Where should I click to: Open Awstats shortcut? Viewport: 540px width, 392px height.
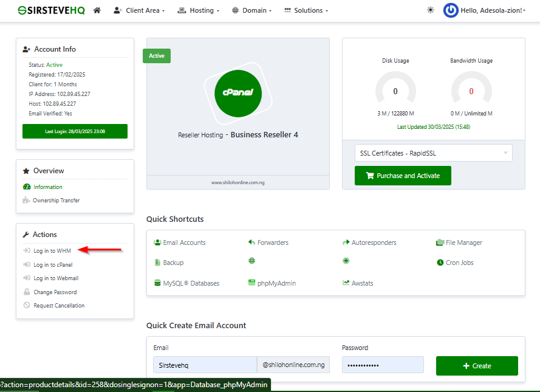pos(358,283)
